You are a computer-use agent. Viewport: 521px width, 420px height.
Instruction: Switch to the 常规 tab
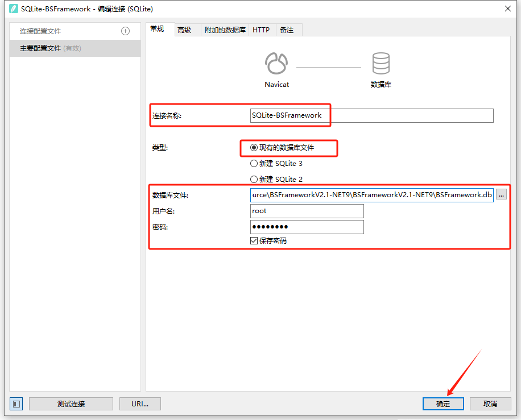point(160,29)
